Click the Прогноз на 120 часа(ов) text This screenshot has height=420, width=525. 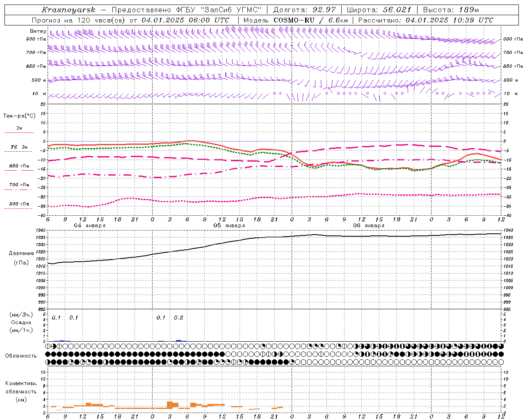[x=79, y=20]
